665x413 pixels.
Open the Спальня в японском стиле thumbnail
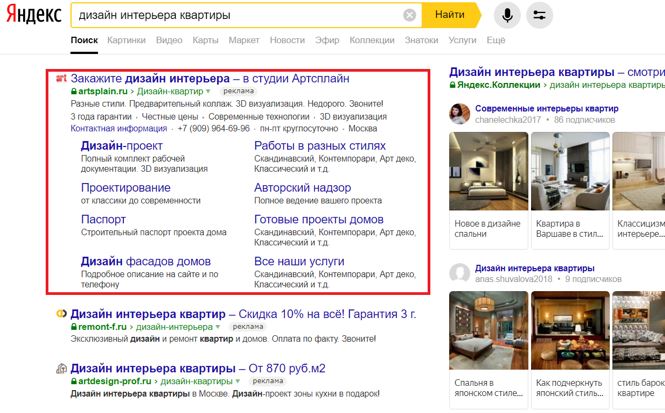click(x=489, y=330)
